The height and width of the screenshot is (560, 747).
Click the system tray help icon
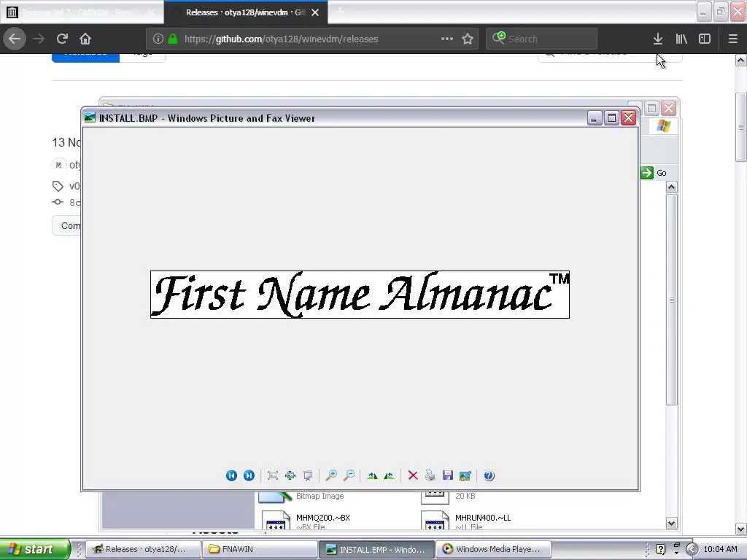point(660,549)
